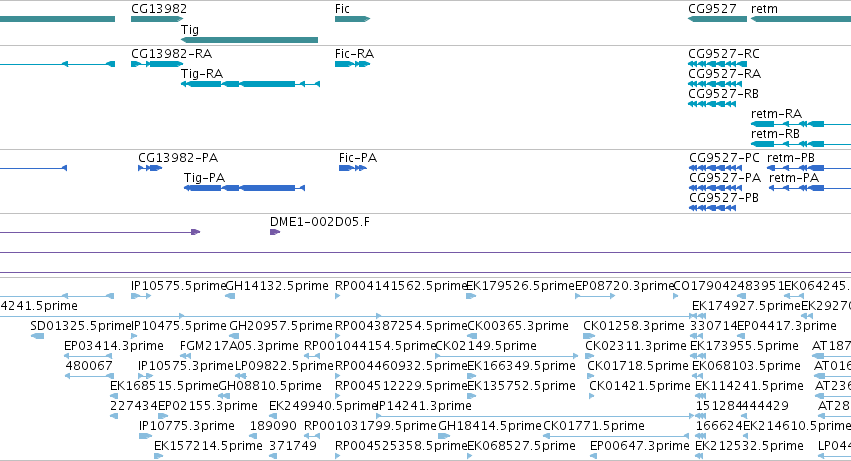Select the retm-RA transcript
The height and width of the screenshot is (461, 851).
(x=801, y=124)
